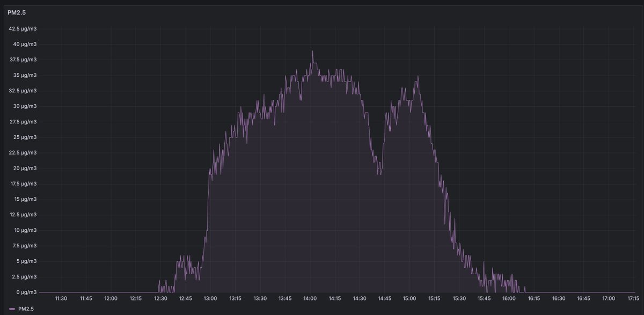Image resolution: width=644 pixels, height=315 pixels.
Task: Click the 11:30 time axis label
Action: 61,298
